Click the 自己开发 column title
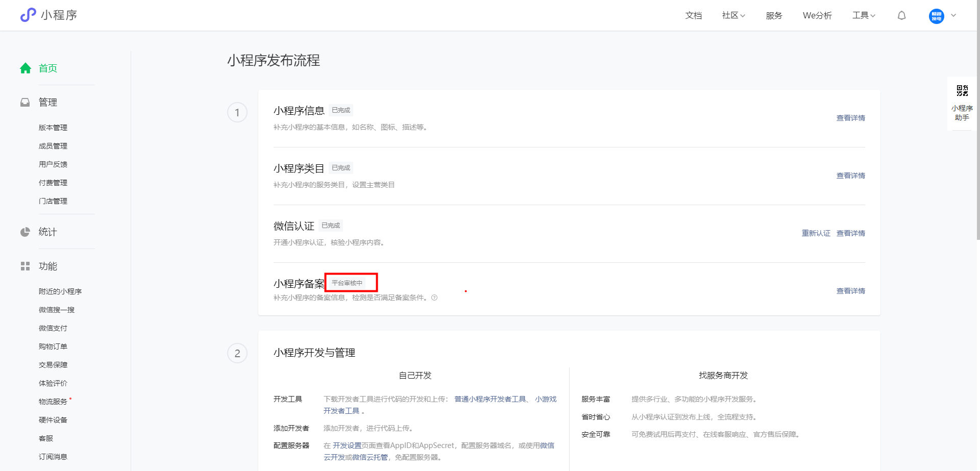980x471 pixels. [x=415, y=376]
